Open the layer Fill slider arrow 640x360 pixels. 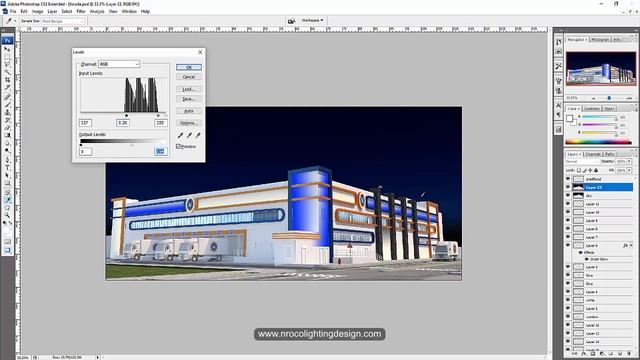tap(629, 170)
